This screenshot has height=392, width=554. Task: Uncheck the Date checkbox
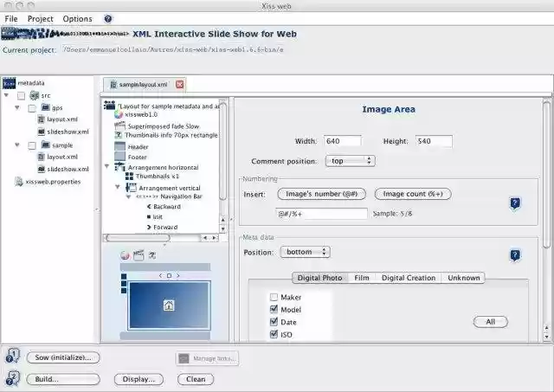click(x=274, y=322)
